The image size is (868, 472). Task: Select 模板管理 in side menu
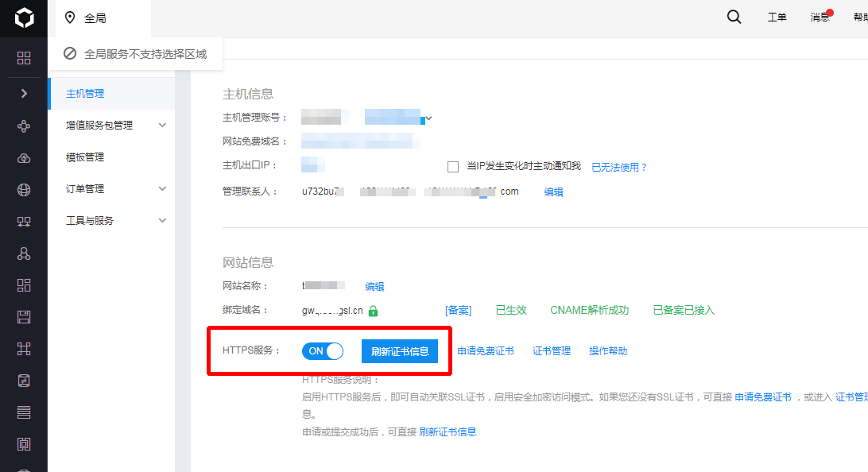tap(85, 157)
